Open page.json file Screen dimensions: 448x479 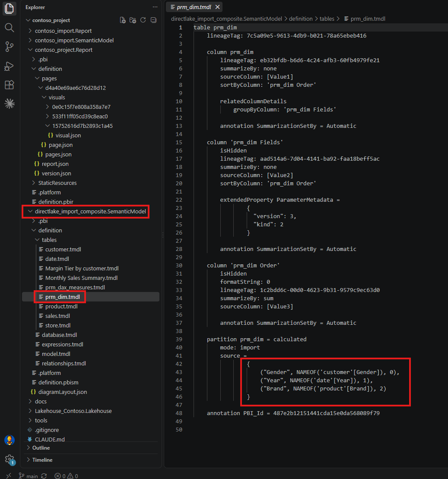60,145
